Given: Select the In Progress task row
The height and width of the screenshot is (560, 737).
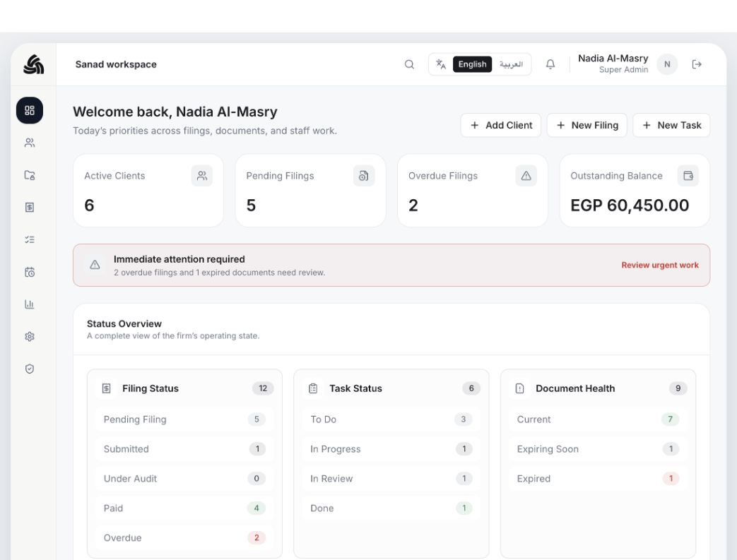Looking at the screenshot, I should [x=391, y=449].
